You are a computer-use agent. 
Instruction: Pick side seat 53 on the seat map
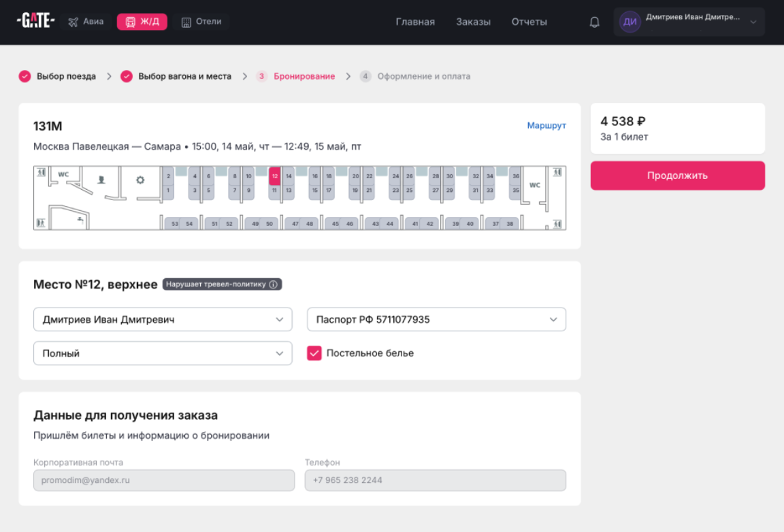[175, 224]
